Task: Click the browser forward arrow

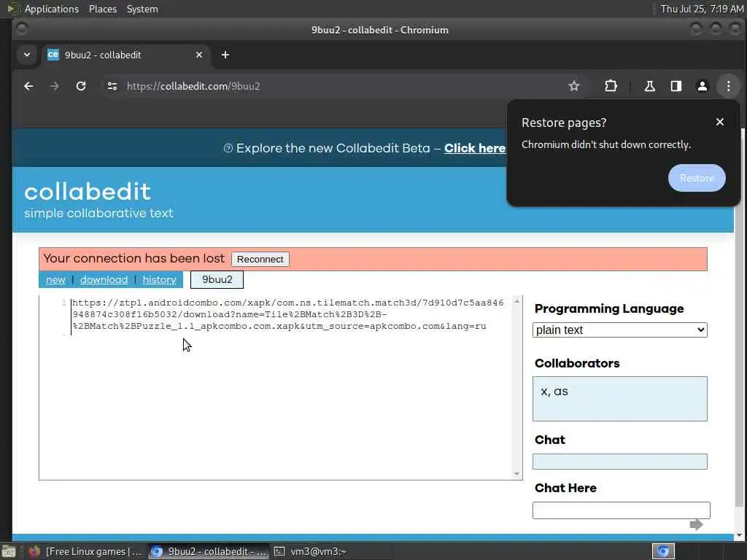Action: point(54,86)
